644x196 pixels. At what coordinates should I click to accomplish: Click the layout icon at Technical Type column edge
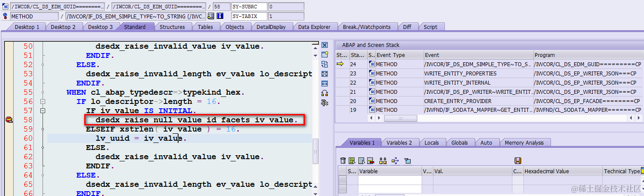pos(642,171)
